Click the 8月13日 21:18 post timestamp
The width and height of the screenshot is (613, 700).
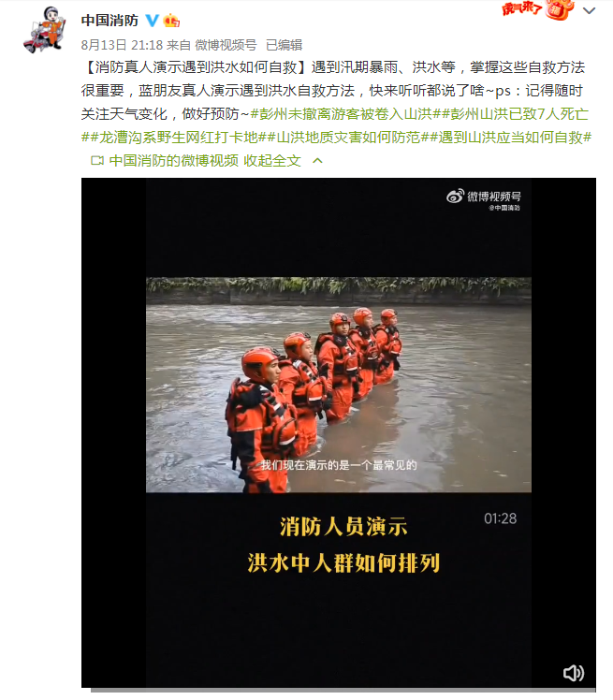122,45
